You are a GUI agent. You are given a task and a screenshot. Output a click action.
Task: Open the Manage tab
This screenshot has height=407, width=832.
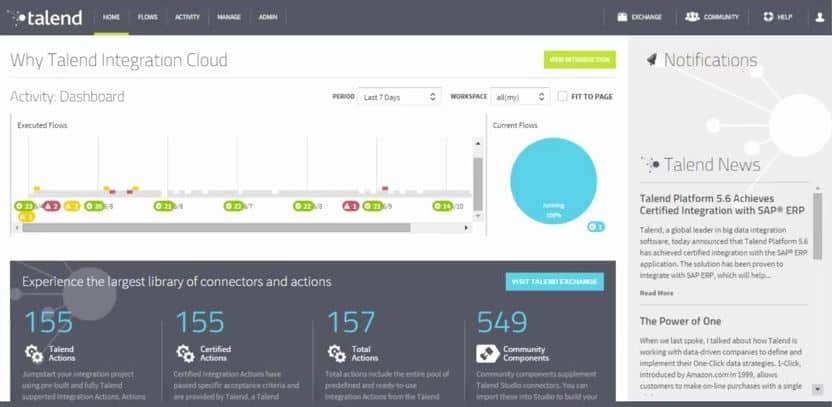228,17
